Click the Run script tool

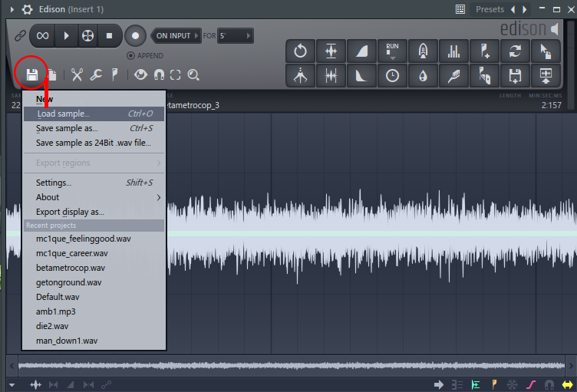click(392, 51)
